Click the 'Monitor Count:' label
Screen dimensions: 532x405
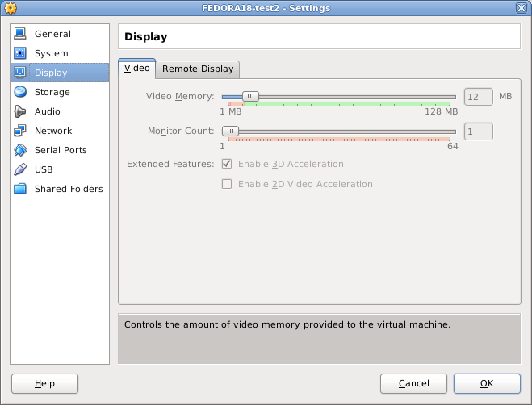(181, 131)
